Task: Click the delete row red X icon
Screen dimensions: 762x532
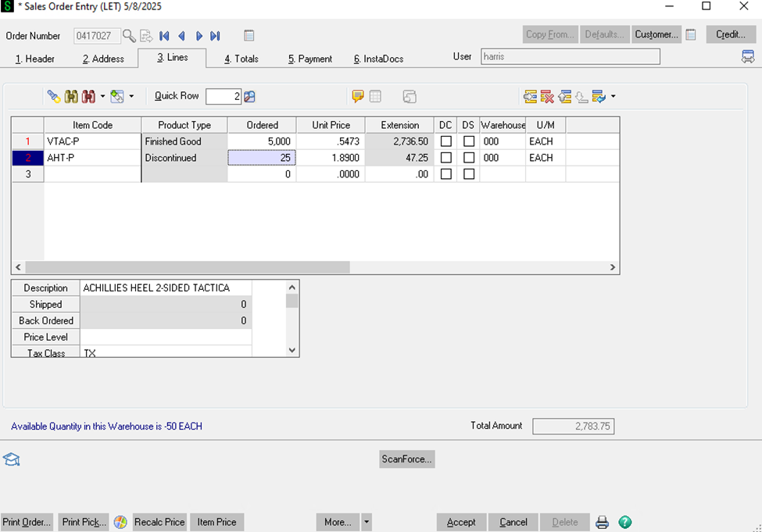Action: click(x=547, y=97)
